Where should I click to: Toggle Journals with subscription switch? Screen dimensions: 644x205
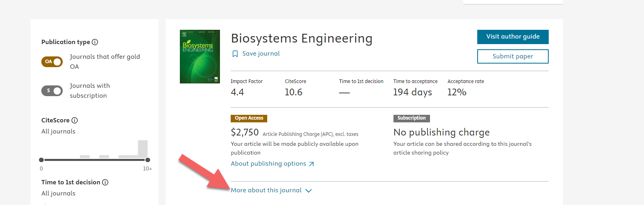(x=52, y=91)
